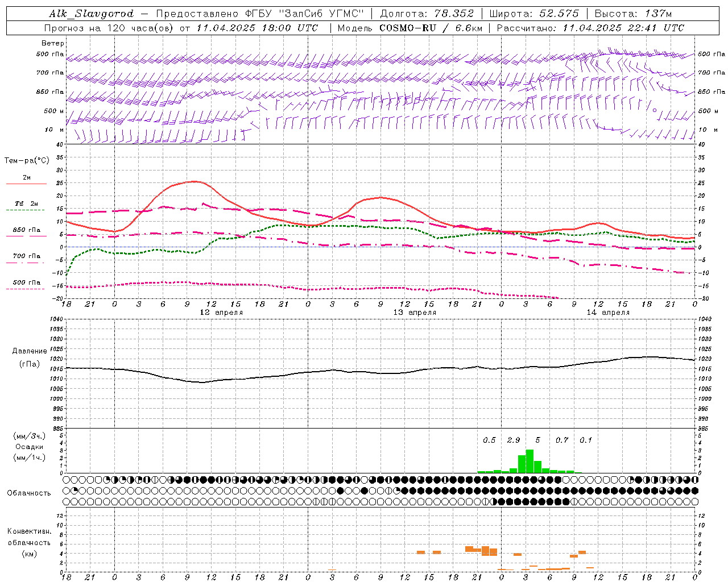
Task: Click the (гПа) unit label under Давление
Action: point(30,364)
